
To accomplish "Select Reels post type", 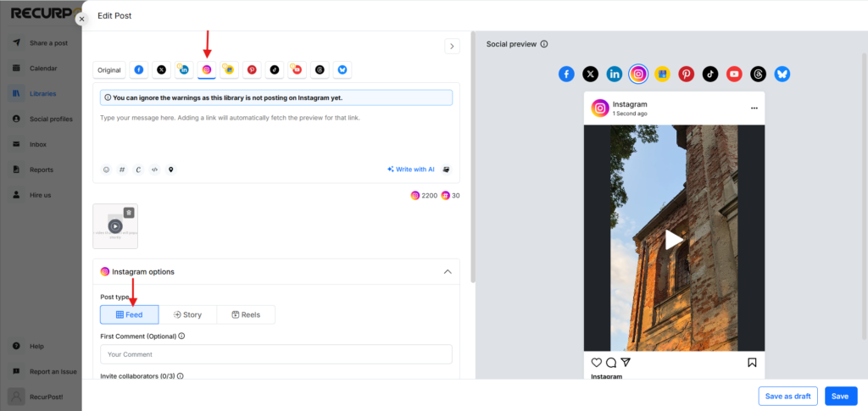I will point(246,314).
